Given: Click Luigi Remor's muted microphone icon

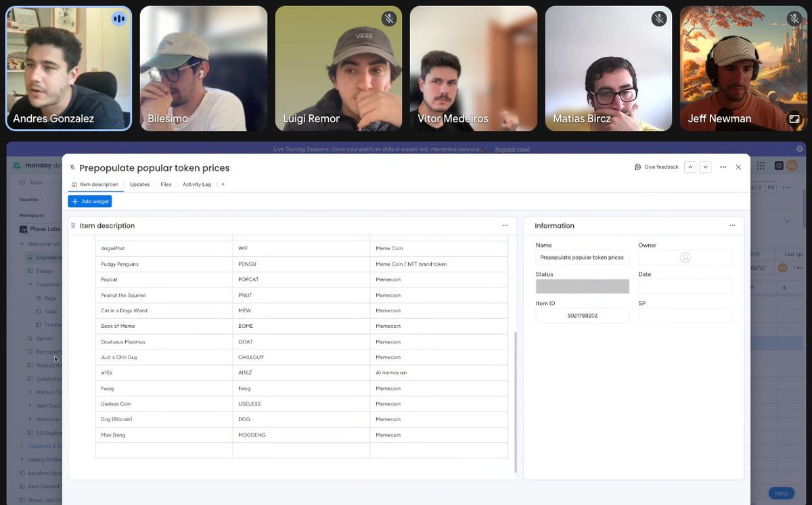Looking at the screenshot, I should pyautogui.click(x=388, y=19).
